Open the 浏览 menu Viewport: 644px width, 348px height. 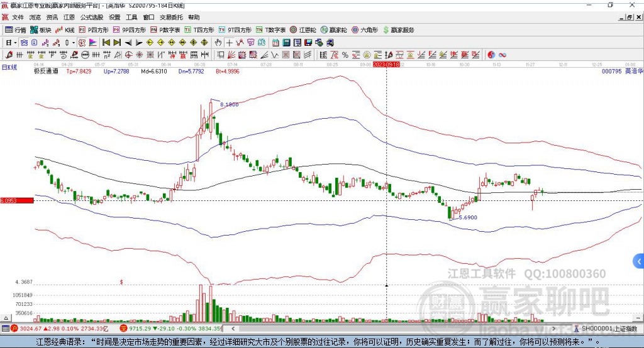35,17
